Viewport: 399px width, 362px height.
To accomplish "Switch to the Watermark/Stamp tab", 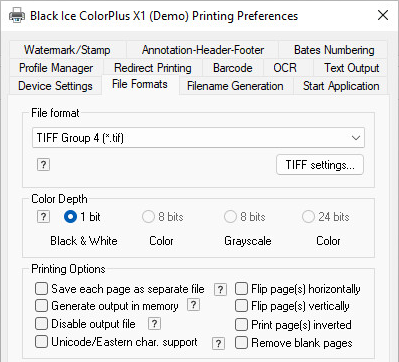I will 67,50.
